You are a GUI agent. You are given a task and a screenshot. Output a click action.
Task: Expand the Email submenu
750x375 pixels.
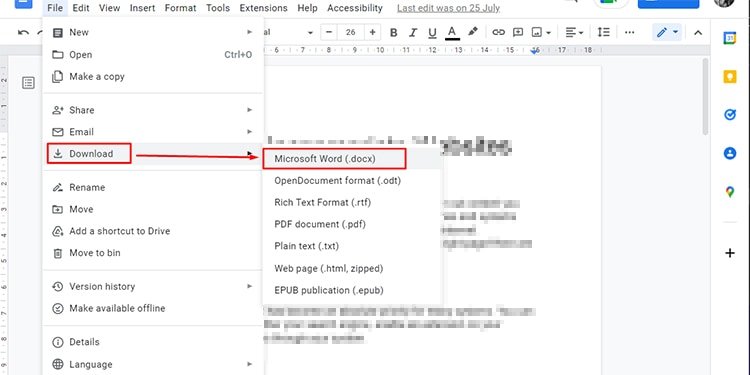tap(153, 132)
